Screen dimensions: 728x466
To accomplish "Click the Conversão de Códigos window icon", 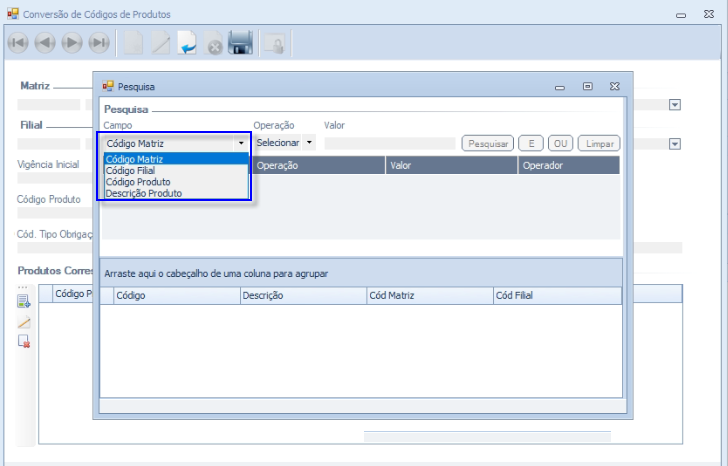I will 13,14.
